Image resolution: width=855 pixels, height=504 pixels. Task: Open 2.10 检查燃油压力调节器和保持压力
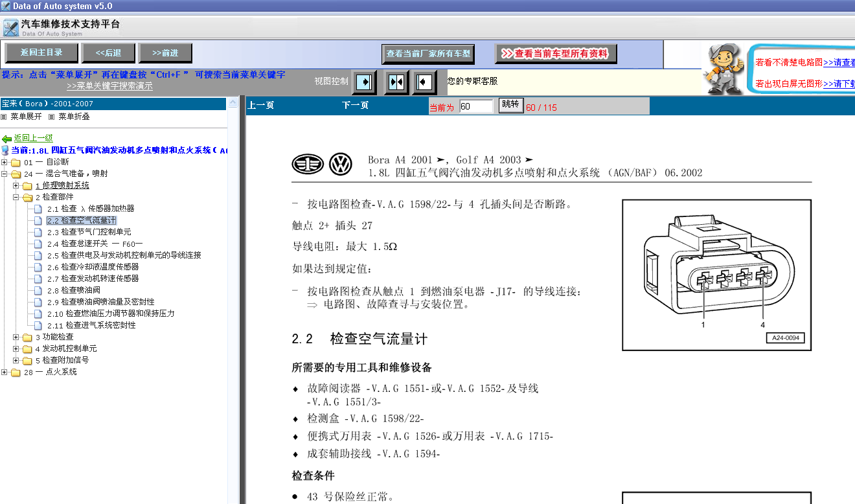point(111,314)
